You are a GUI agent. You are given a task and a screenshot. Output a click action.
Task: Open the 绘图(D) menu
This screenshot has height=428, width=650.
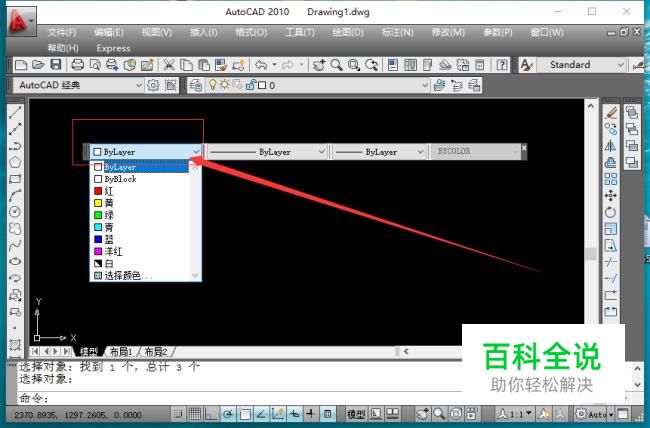pos(348,32)
